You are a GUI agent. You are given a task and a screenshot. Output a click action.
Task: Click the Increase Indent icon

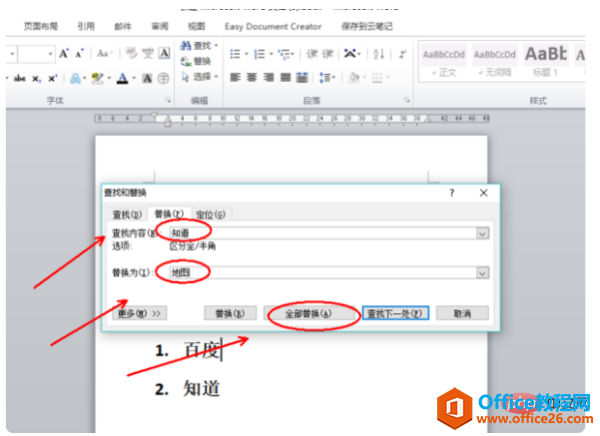click(x=328, y=54)
